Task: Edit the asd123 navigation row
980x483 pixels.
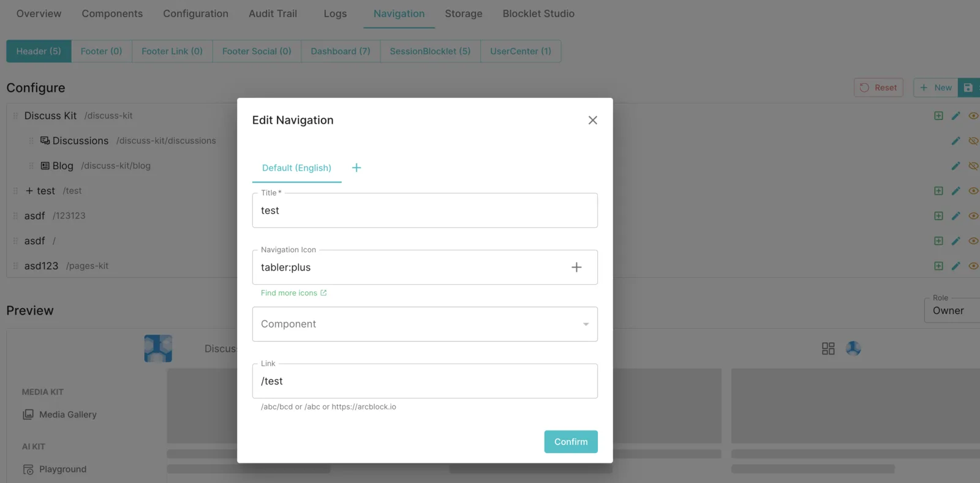Action: coord(956,266)
